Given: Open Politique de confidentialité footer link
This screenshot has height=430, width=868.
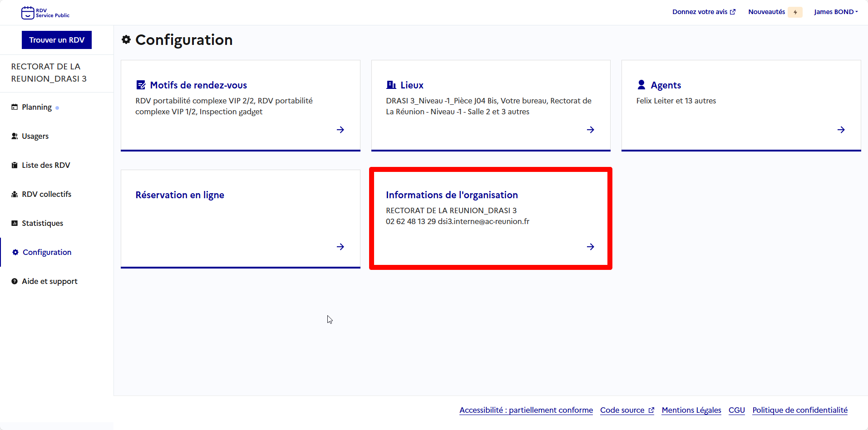Looking at the screenshot, I should [800, 410].
